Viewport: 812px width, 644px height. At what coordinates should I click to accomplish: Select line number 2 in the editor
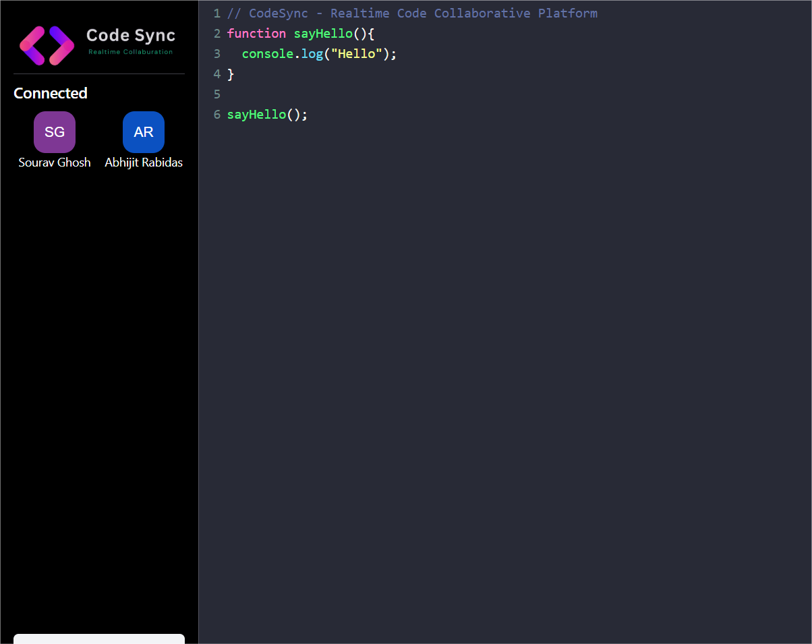pos(217,33)
